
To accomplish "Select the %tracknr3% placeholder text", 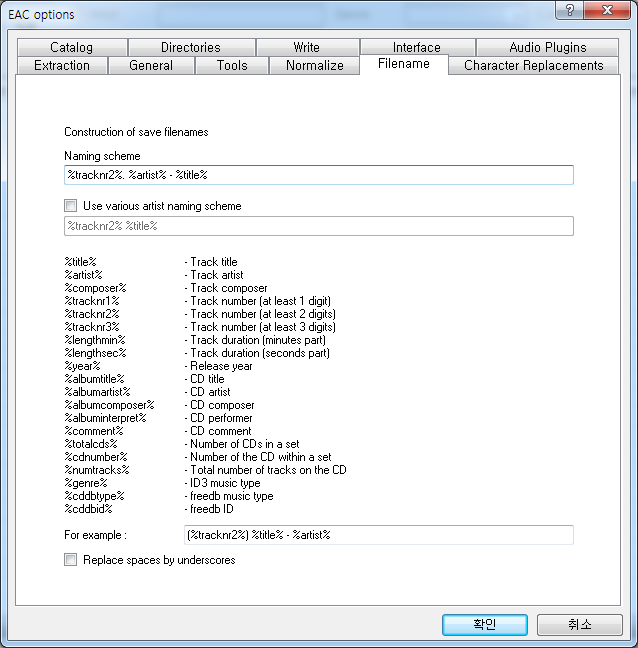I will (92, 327).
